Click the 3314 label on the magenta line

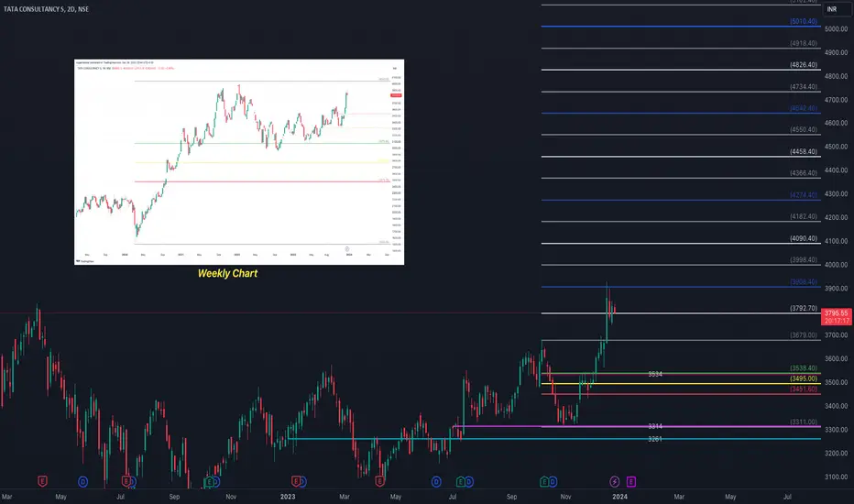coord(655,427)
